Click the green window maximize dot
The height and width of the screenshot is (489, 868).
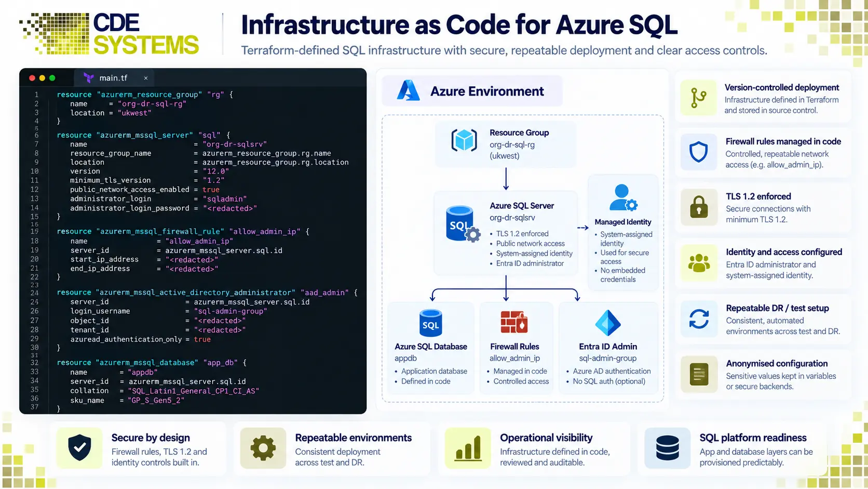(52, 78)
